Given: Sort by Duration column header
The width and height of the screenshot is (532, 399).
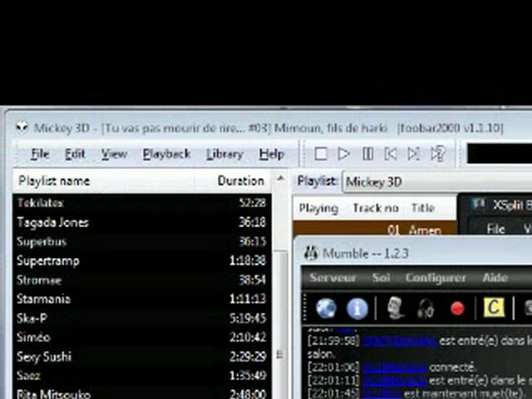Looking at the screenshot, I should tap(233, 181).
